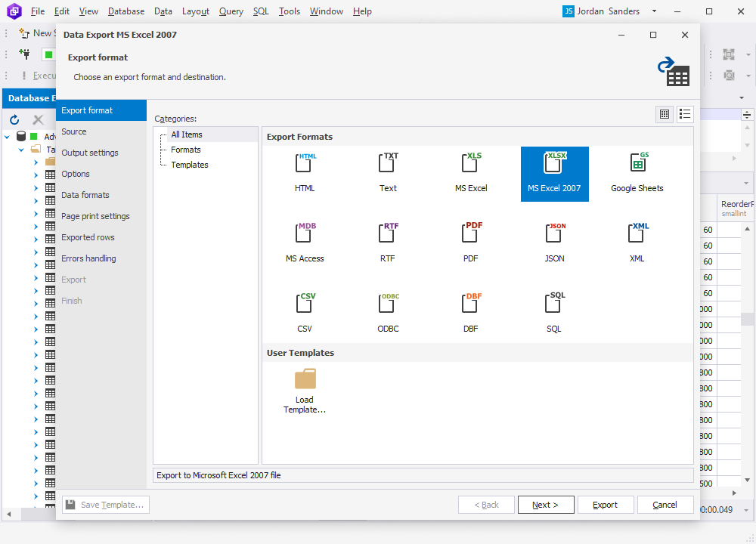This screenshot has width=756, height=544.
Task: Open the Edit menu
Action: pos(62,11)
